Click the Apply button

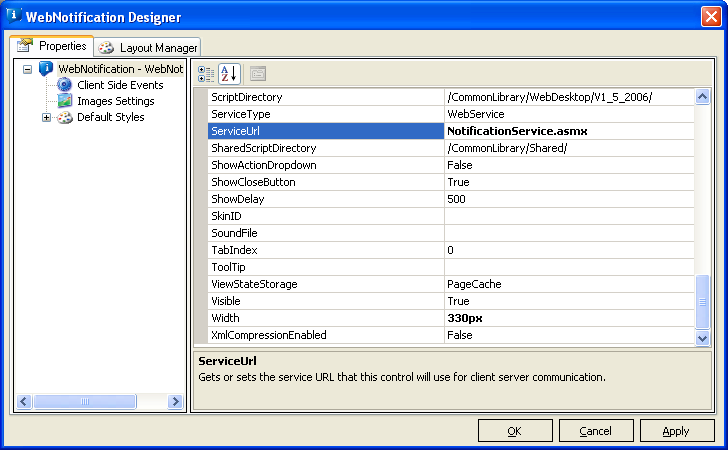click(x=676, y=430)
